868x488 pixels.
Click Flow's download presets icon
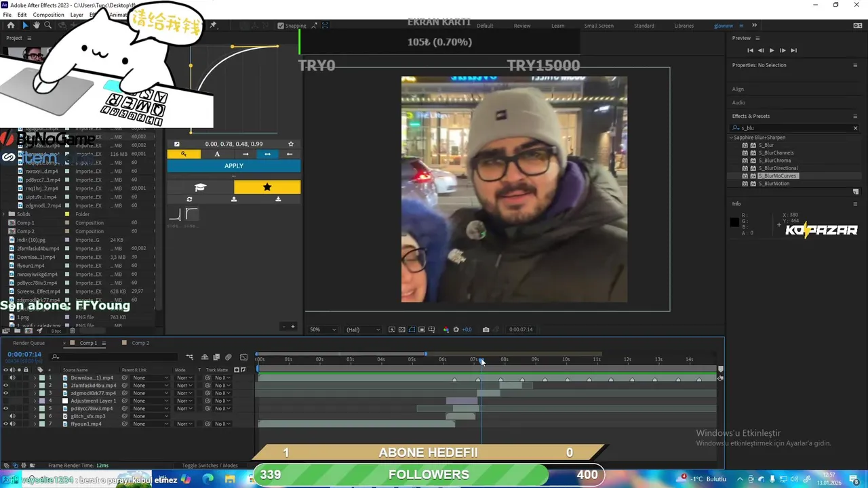coord(278,199)
